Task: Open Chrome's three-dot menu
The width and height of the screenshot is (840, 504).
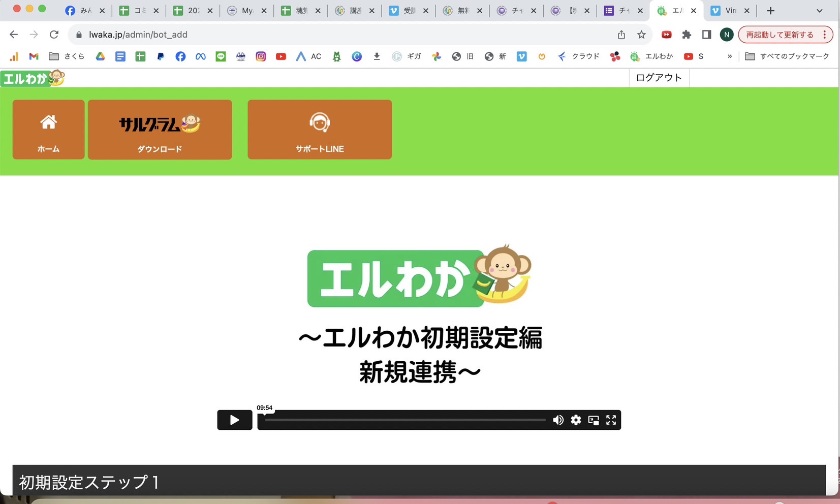Action: (825, 35)
